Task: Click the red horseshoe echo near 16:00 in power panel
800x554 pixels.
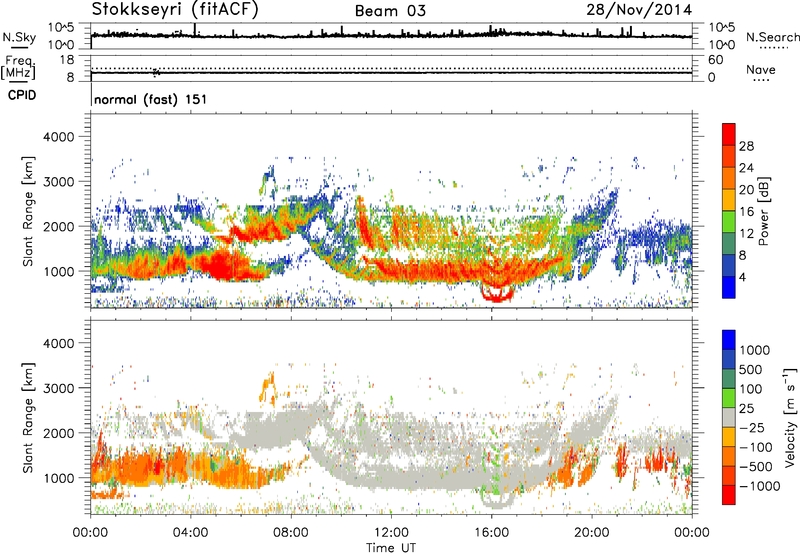Action: 496,294
